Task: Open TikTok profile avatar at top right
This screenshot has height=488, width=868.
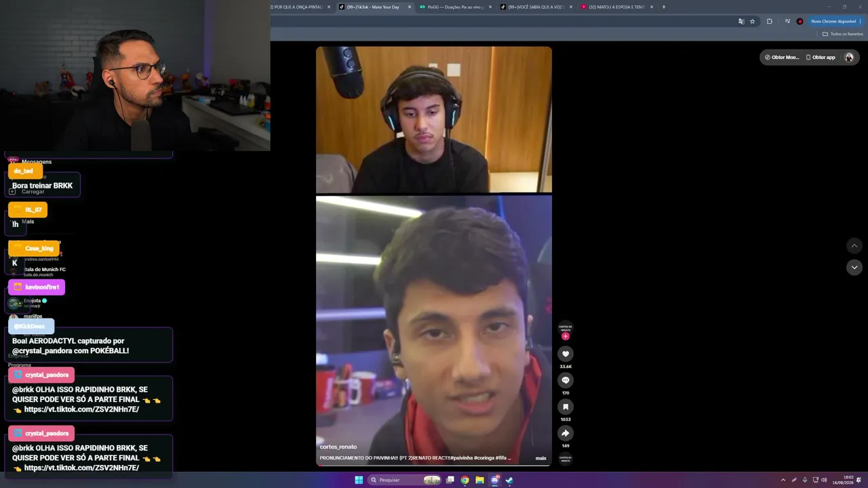Action: (848, 57)
